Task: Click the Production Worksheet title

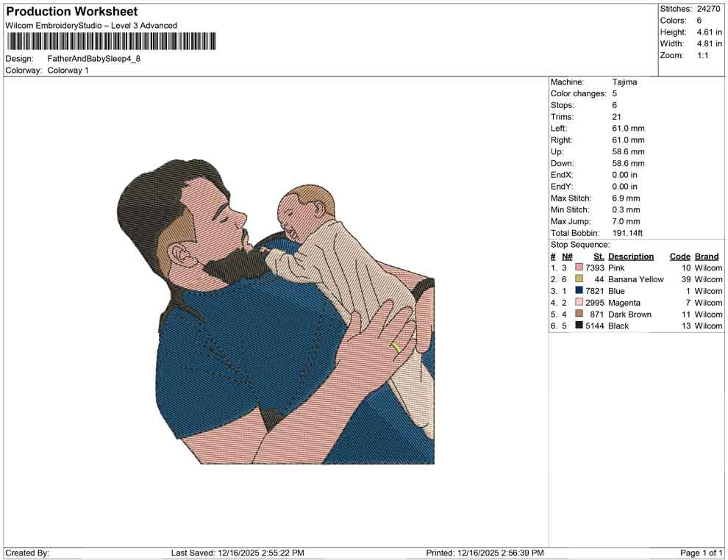Action: click(x=71, y=11)
